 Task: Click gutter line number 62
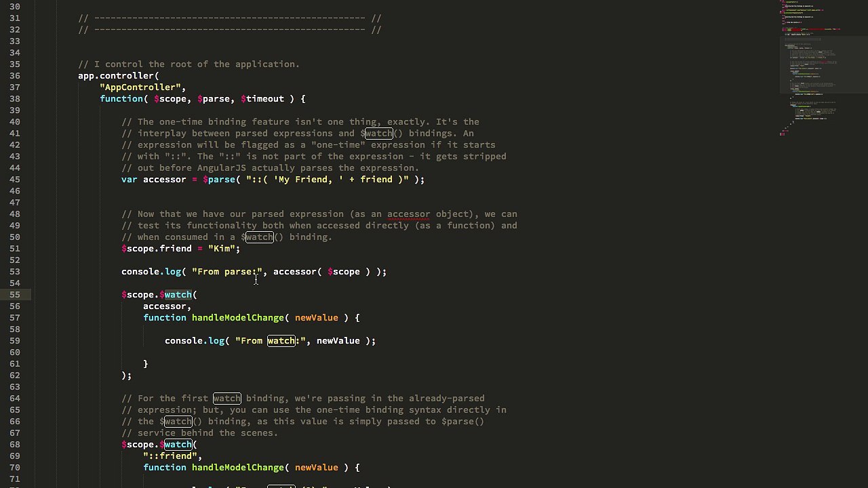tap(14, 375)
